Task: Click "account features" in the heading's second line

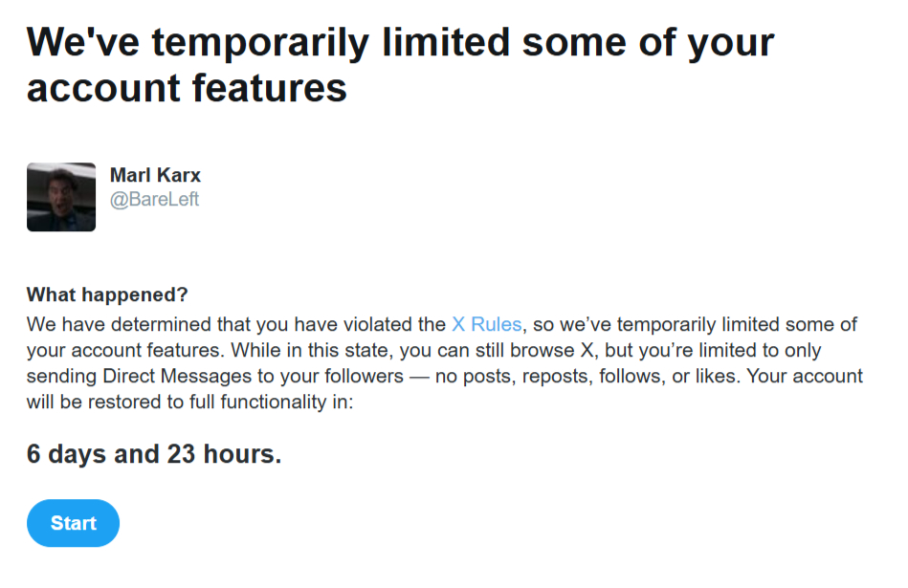Action: coord(187,88)
